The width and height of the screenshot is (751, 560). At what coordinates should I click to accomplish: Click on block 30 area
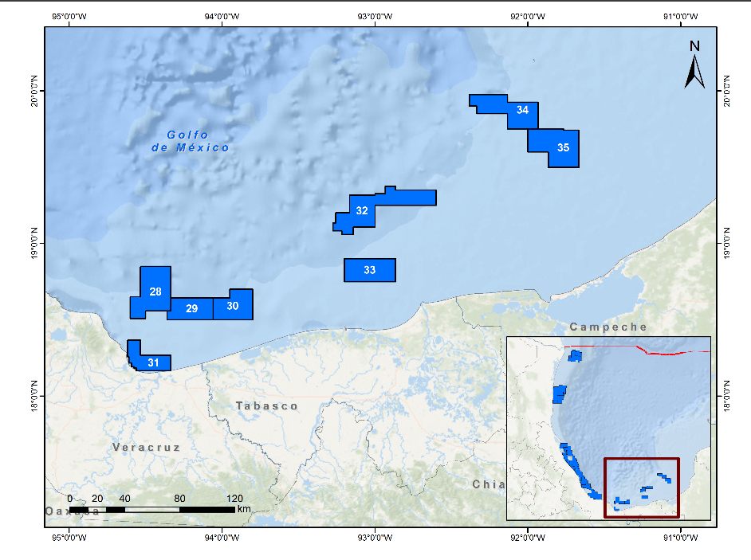233,306
